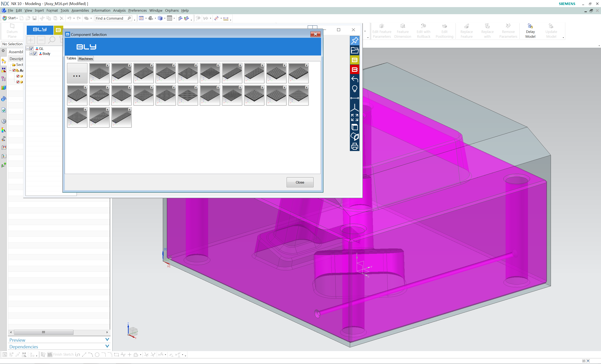Click the pin icon in the blue BLY toolbar
601x364 pixels.
pos(354,40)
